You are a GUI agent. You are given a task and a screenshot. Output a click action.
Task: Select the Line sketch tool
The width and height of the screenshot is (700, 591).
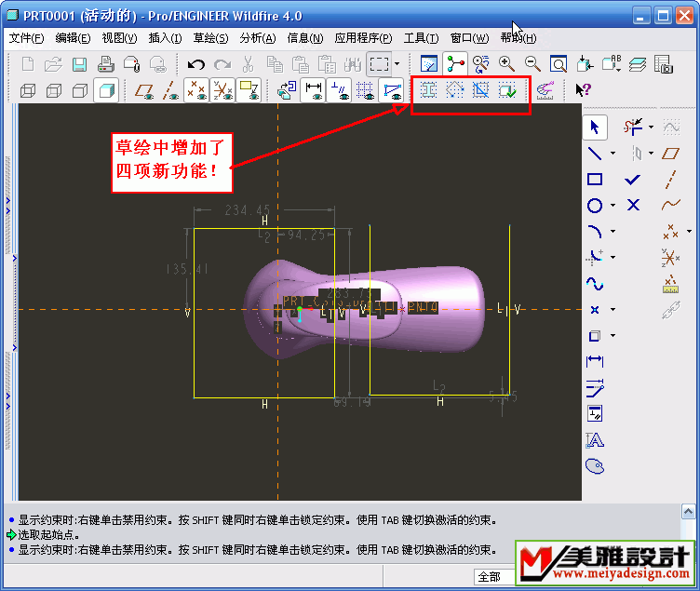click(595, 154)
